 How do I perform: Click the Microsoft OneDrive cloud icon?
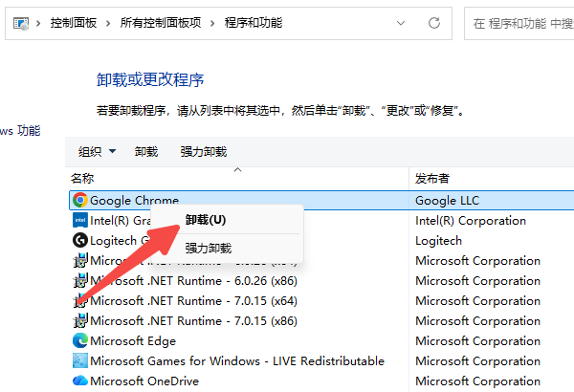coord(79,381)
